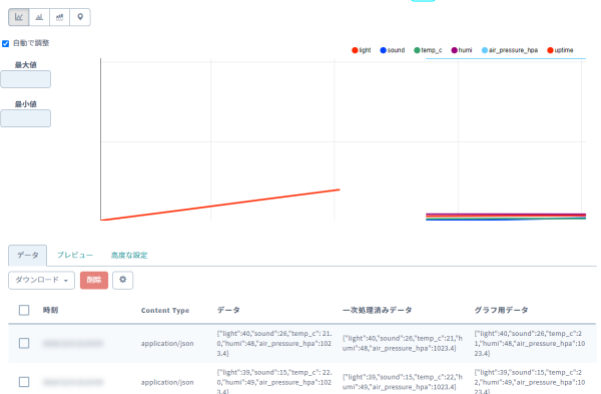This screenshot has width=601, height=394.
Task: Switch to the プレビュー tab
Action: 75,255
